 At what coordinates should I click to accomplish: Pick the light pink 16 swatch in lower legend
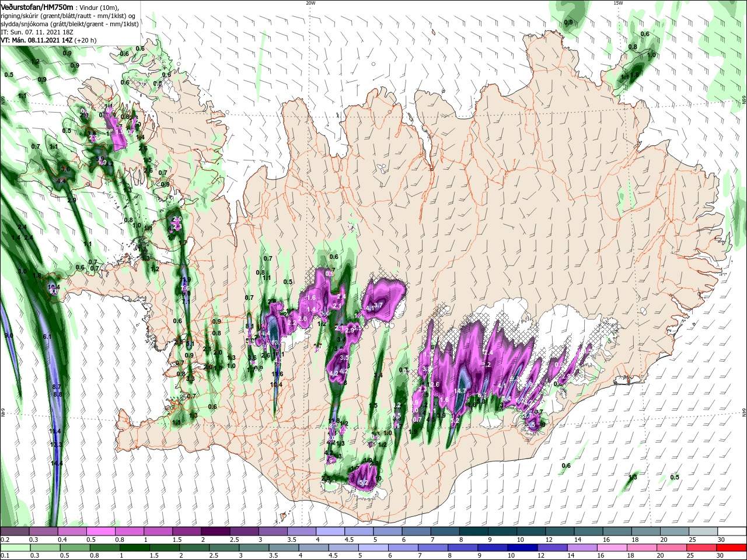[612, 547]
